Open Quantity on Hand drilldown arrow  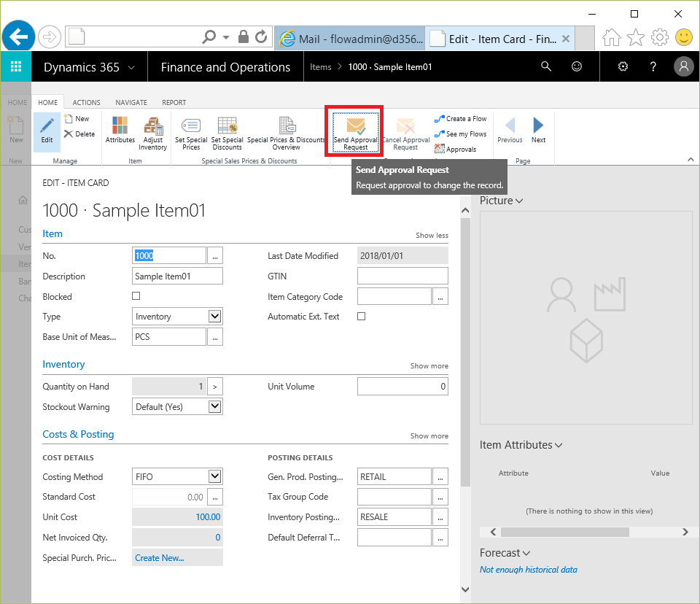click(215, 387)
